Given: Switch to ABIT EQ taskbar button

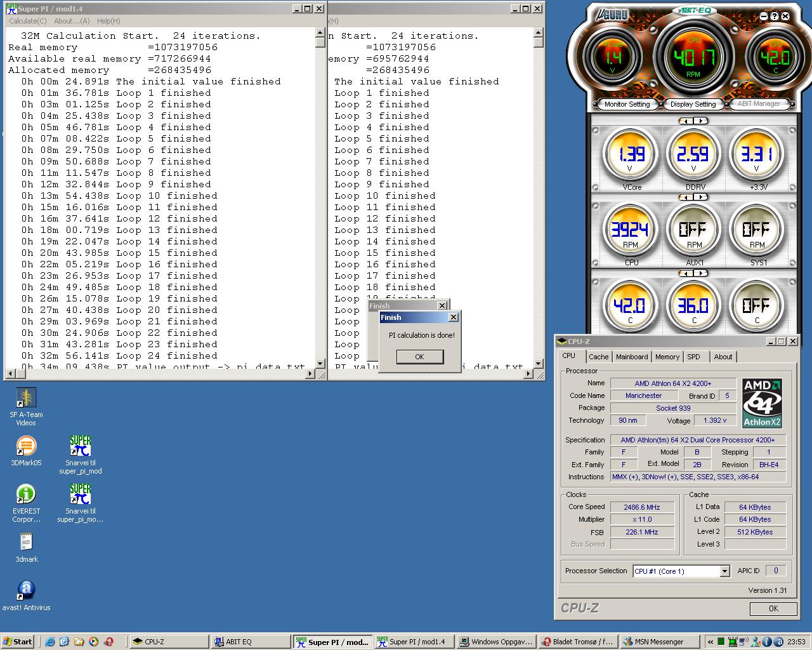Looking at the screenshot, I should coord(250,642).
